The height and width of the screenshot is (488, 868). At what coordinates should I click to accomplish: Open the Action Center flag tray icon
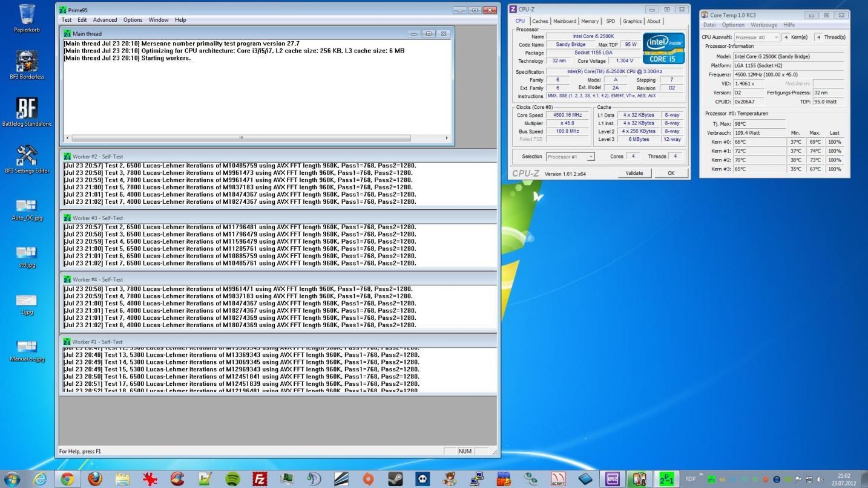(798, 480)
